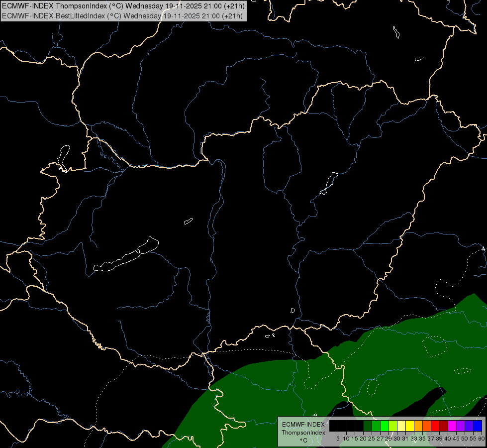Click the legend scale value 25

(x=372, y=439)
